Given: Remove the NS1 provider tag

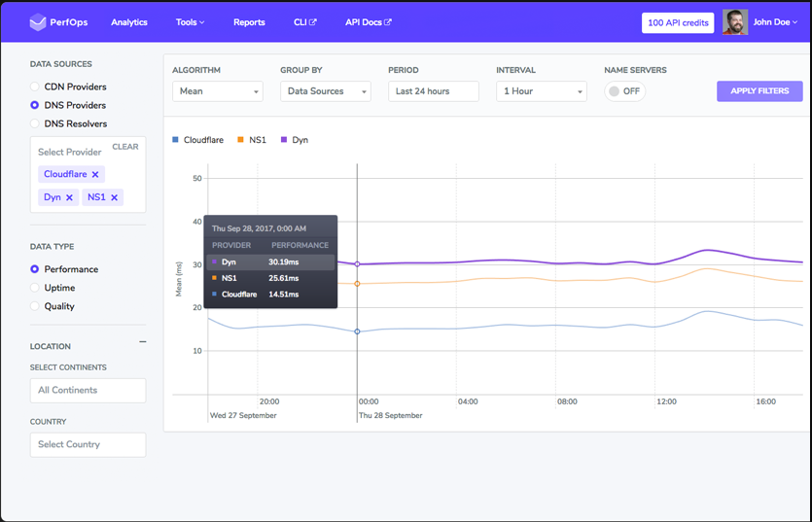Looking at the screenshot, I should [x=115, y=197].
